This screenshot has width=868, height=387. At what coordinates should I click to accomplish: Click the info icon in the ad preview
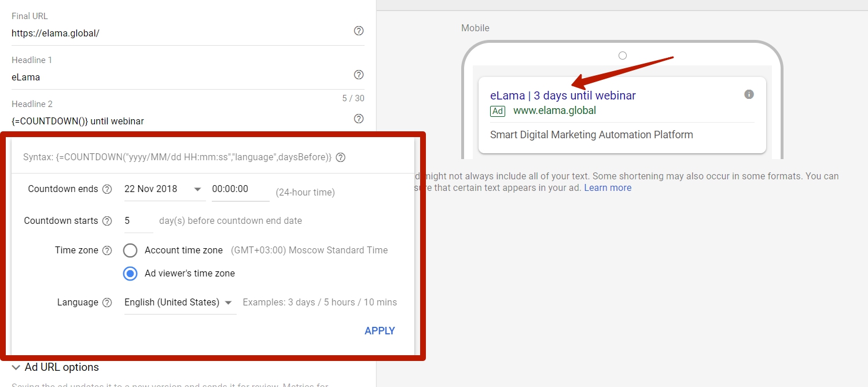coord(749,94)
